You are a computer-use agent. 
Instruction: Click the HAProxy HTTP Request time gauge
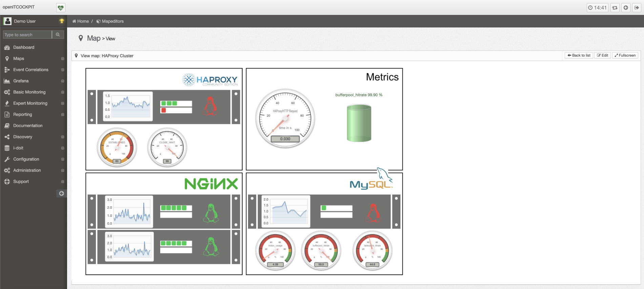(285, 118)
